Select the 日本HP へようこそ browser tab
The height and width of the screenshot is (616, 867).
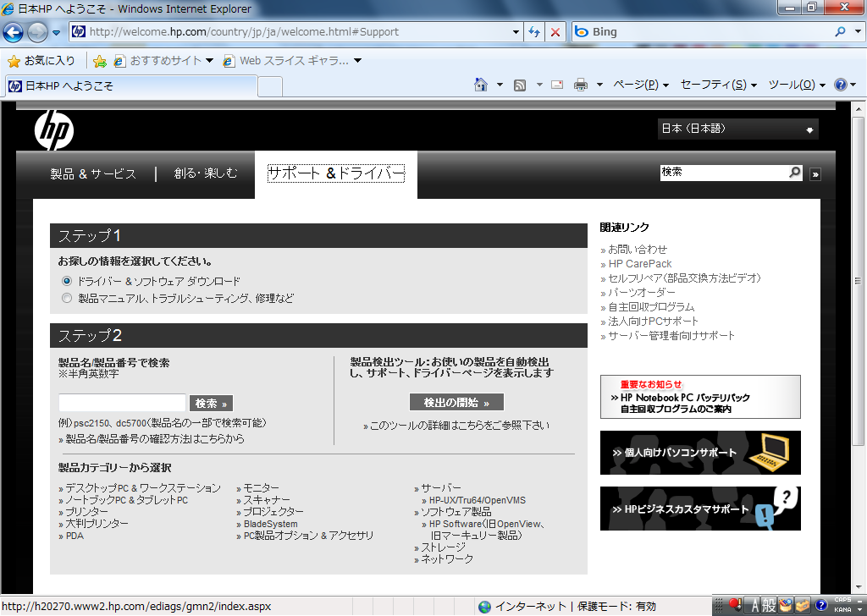131,85
